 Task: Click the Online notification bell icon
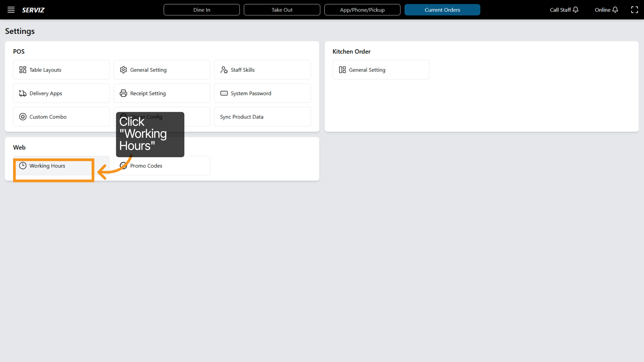click(615, 10)
